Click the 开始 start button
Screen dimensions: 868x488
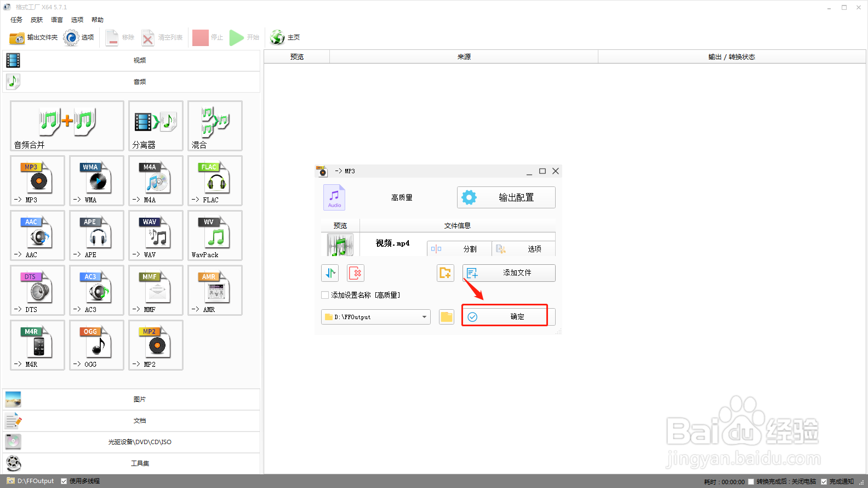click(244, 38)
